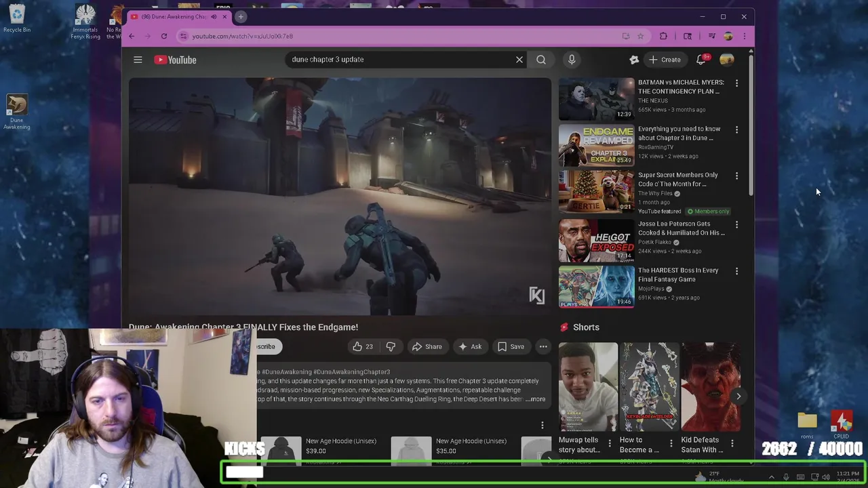Dislike the current video
Image resolution: width=868 pixels, height=488 pixels.
(x=391, y=346)
